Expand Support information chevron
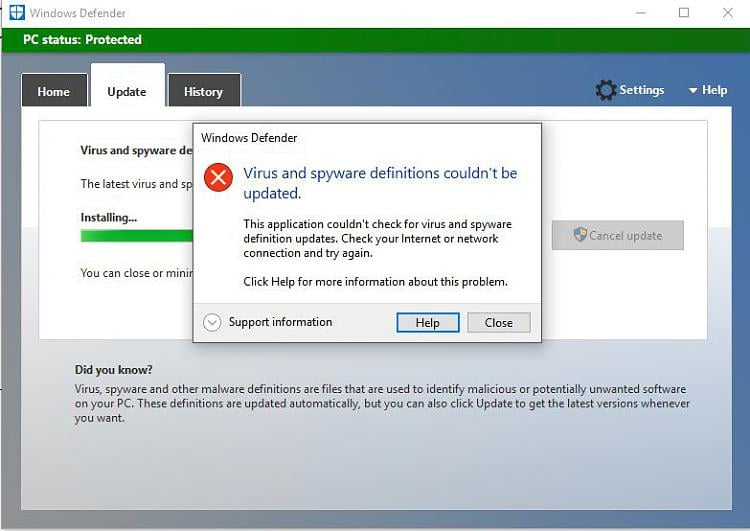750x531 pixels. tap(211, 322)
